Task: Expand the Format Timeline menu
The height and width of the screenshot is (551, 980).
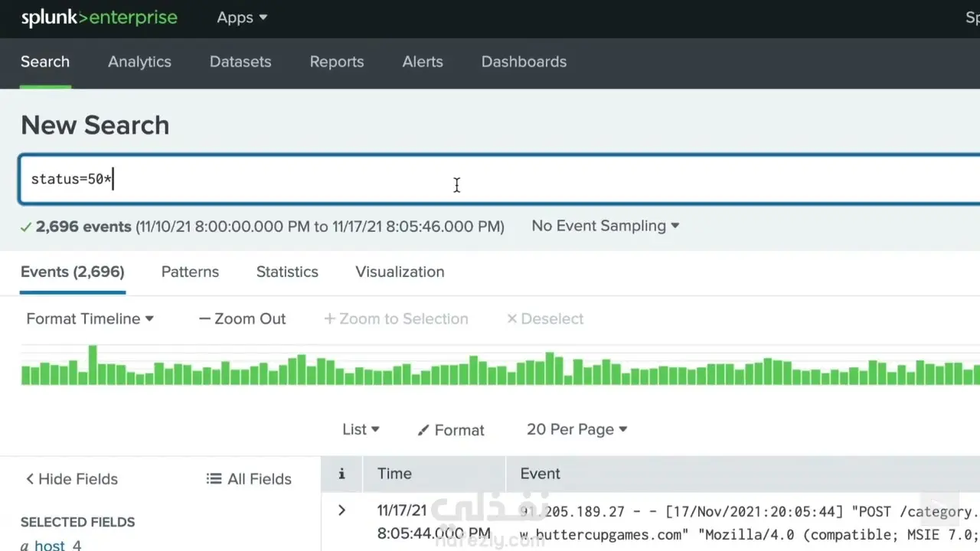Action: (90, 319)
